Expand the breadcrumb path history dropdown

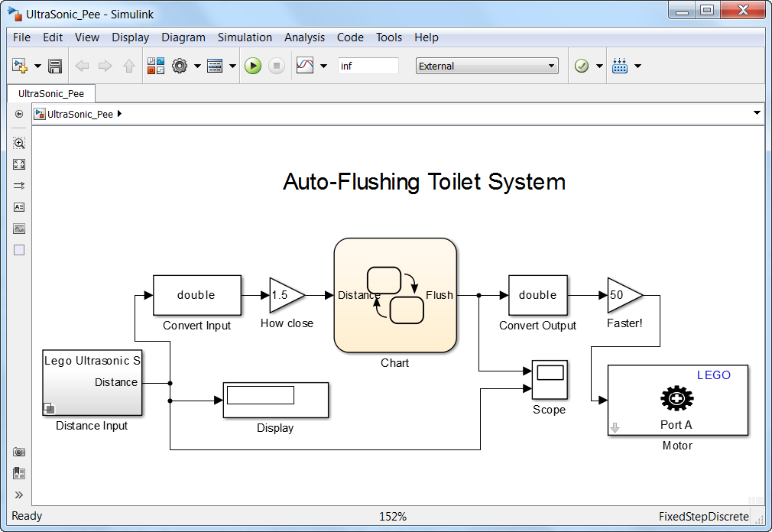click(x=757, y=114)
